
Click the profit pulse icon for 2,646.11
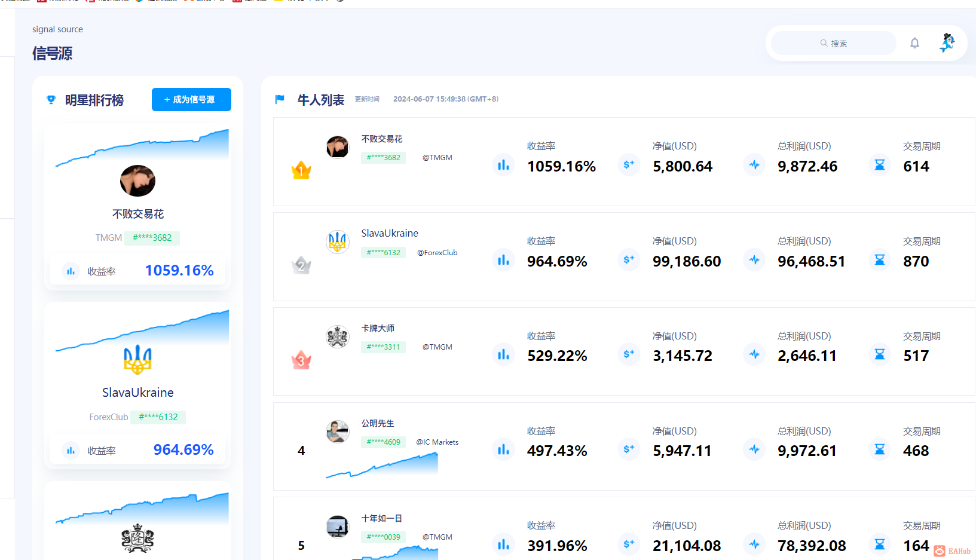click(x=754, y=354)
